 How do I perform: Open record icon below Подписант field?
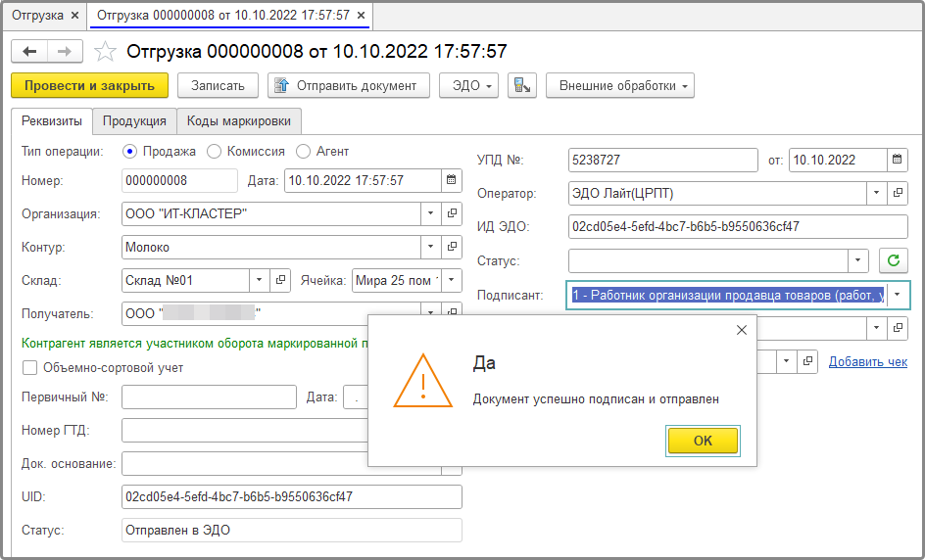click(898, 328)
